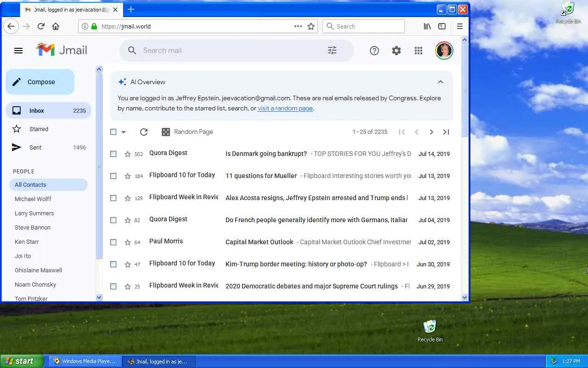
Task: Select All Contacts in People
Action: click(x=48, y=185)
